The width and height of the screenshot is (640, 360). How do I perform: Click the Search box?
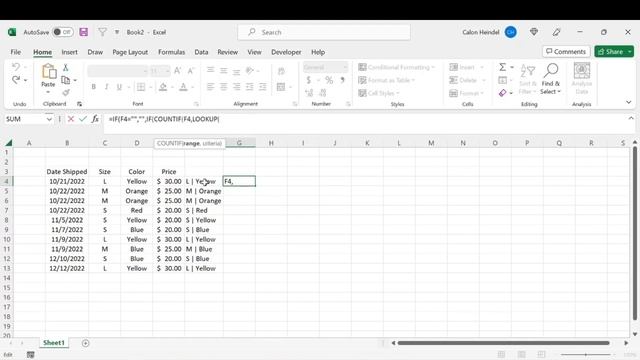pos(324,32)
